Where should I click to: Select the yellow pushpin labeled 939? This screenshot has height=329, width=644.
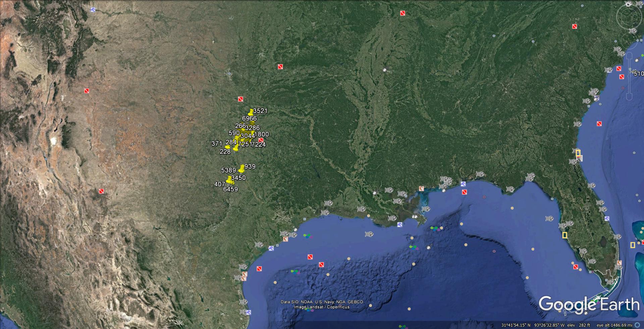(242, 168)
